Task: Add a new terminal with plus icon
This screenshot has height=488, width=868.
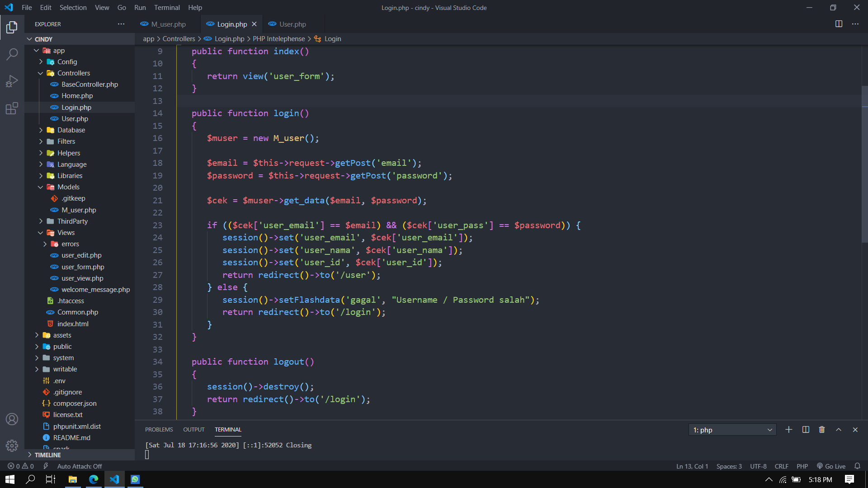Action: [x=789, y=430]
